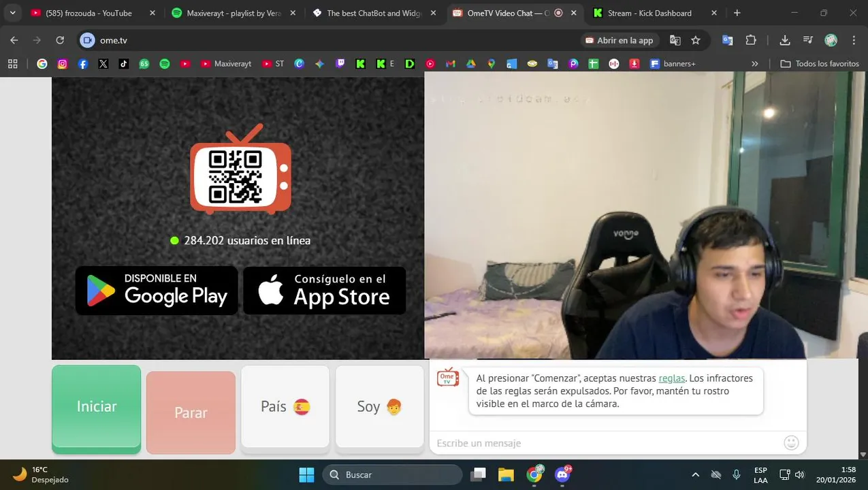
Task: Open the volume speaker tray icon
Action: pyautogui.click(x=799, y=474)
